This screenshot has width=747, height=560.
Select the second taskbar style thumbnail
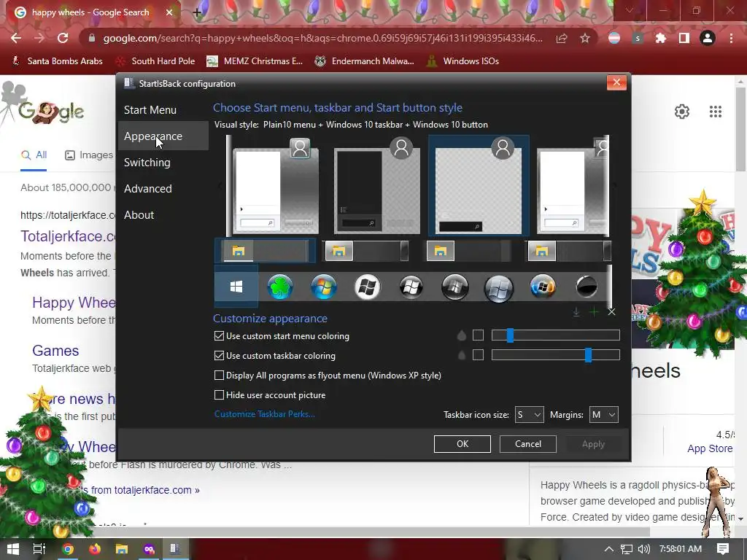click(x=366, y=251)
